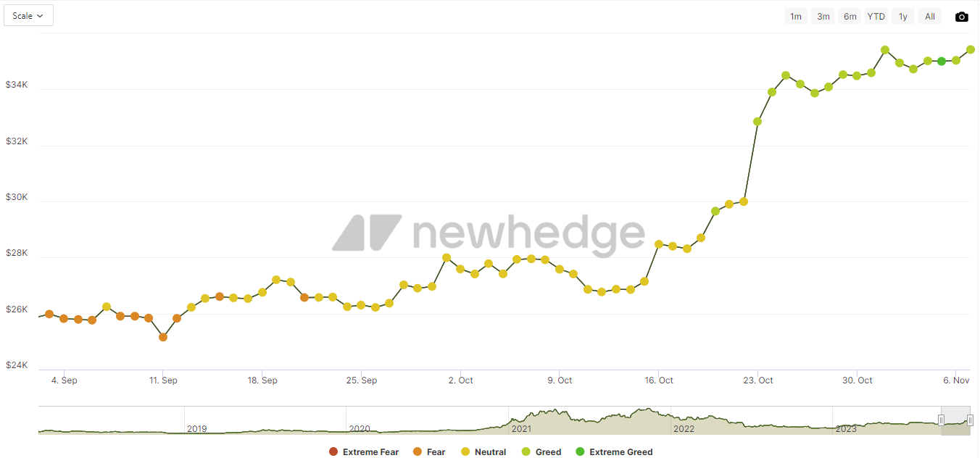This screenshot has height=458, width=980.
Task: Select the 1m time range
Action: [x=795, y=17]
